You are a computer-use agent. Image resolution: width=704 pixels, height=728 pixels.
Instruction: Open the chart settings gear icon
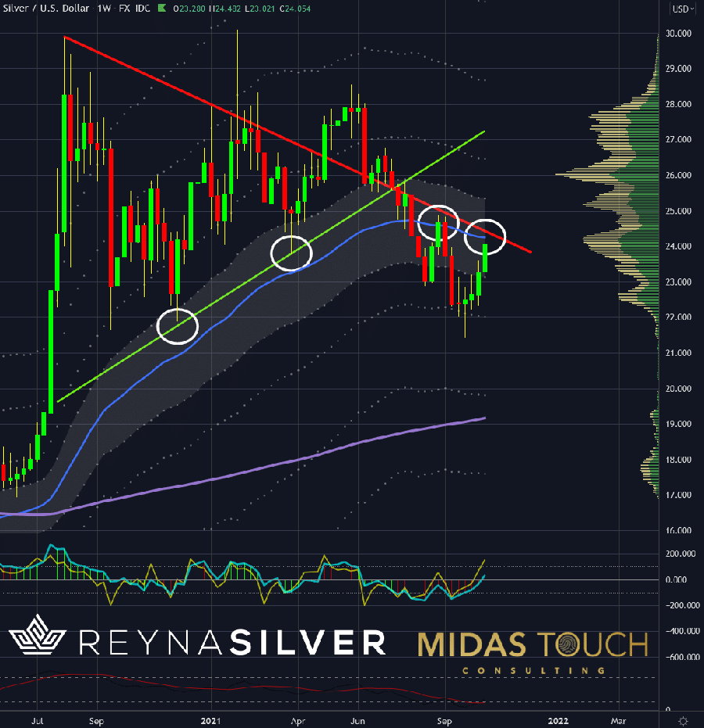pyautogui.click(x=683, y=719)
